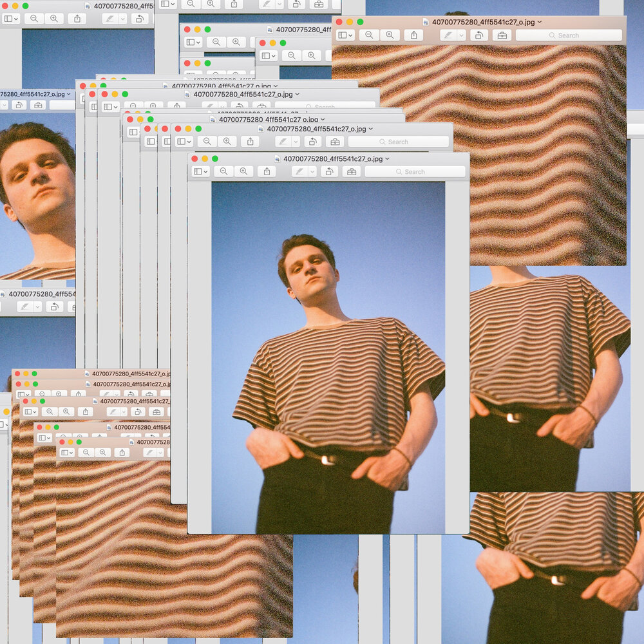Zoom in on upper-right sand-texture window

[x=390, y=35]
